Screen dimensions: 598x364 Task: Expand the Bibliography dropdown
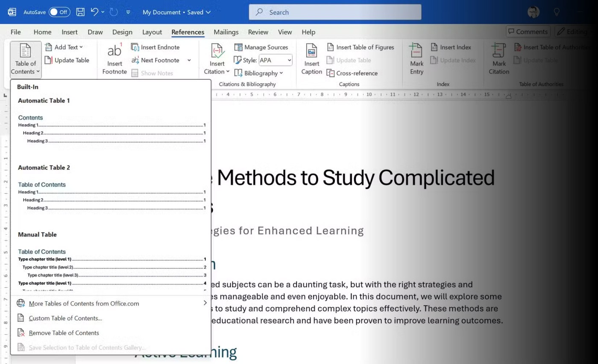tap(259, 73)
